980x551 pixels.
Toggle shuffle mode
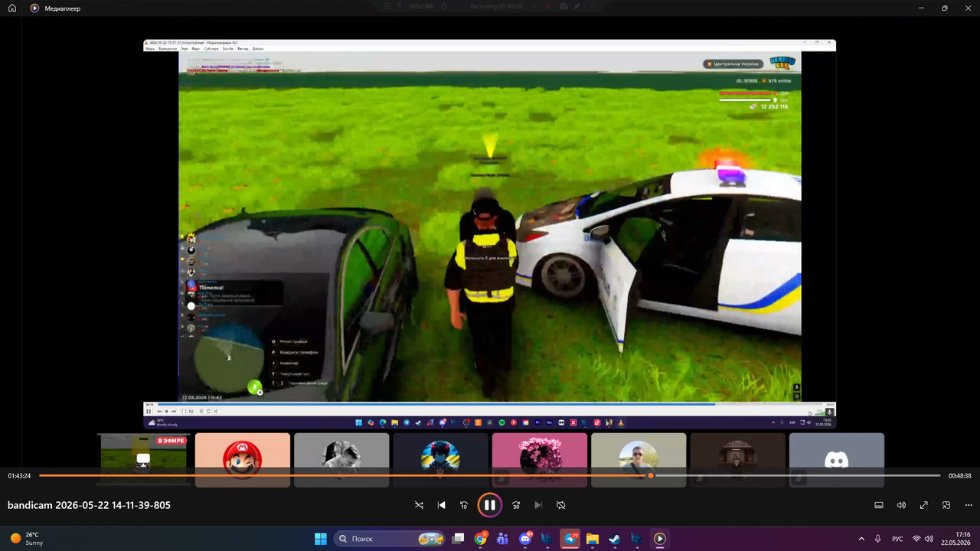click(419, 505)
